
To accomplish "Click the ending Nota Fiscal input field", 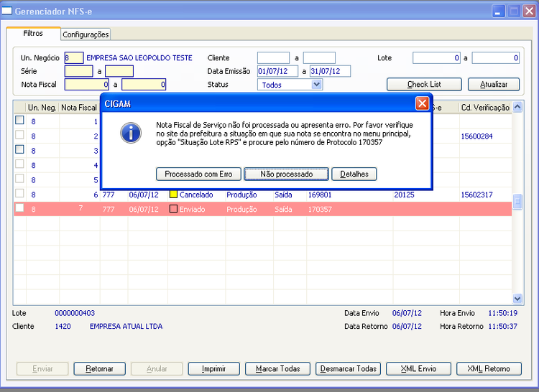I will pyautogui.click(x=144, y=85).
